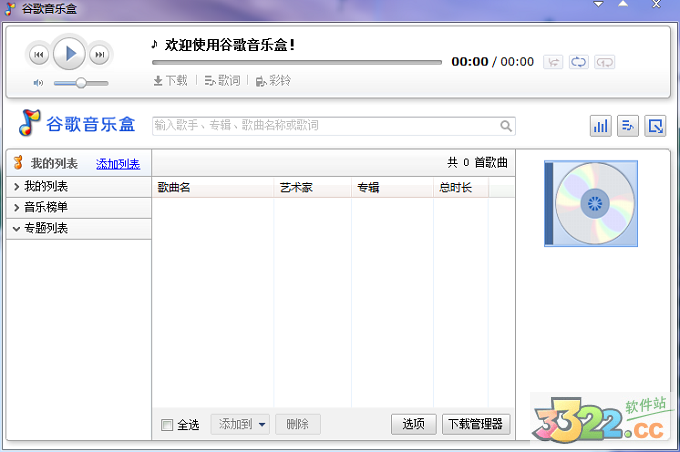Open the 添加到 dropdown
This screenshot has width=680, height=452.
tap(240, 424)
